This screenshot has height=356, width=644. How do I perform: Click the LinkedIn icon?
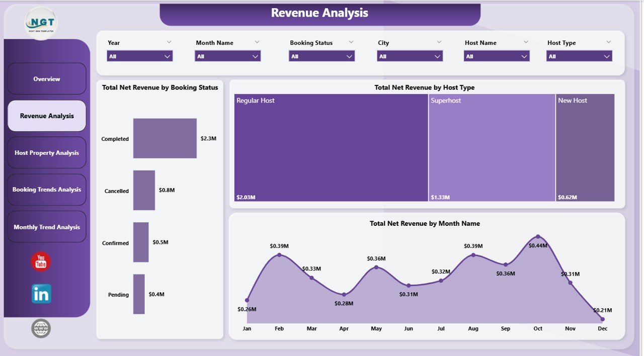click(x=40, y=294)
